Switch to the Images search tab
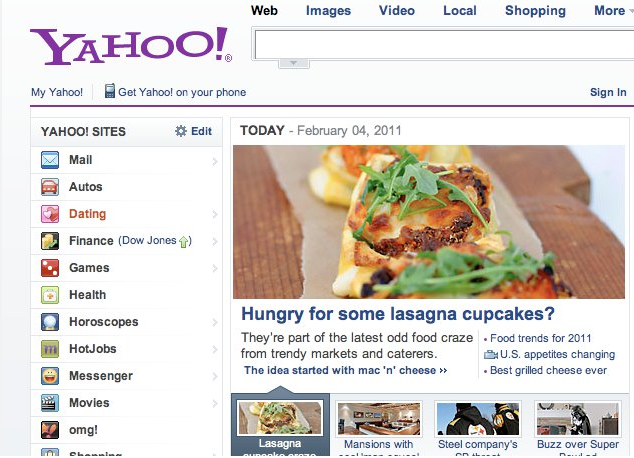This screenshot has width=634, height=458. click(328, 11)
